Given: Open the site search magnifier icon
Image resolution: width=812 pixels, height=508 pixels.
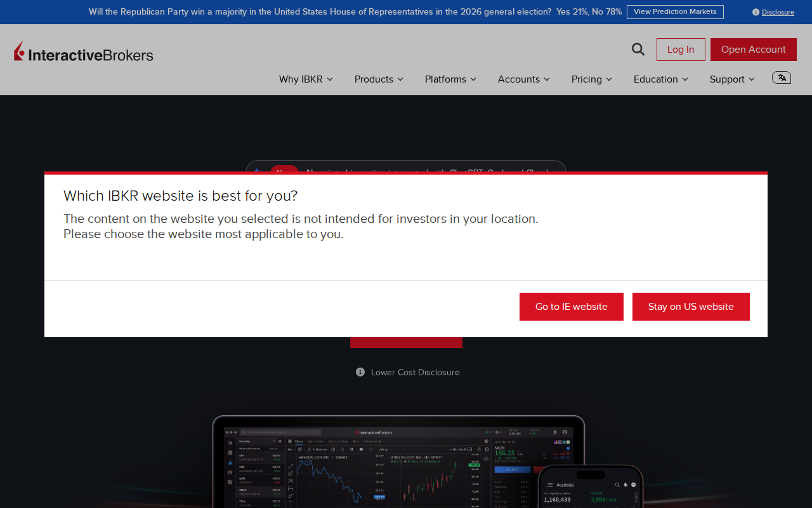Looking at the screenshot, I should point(638,50).
